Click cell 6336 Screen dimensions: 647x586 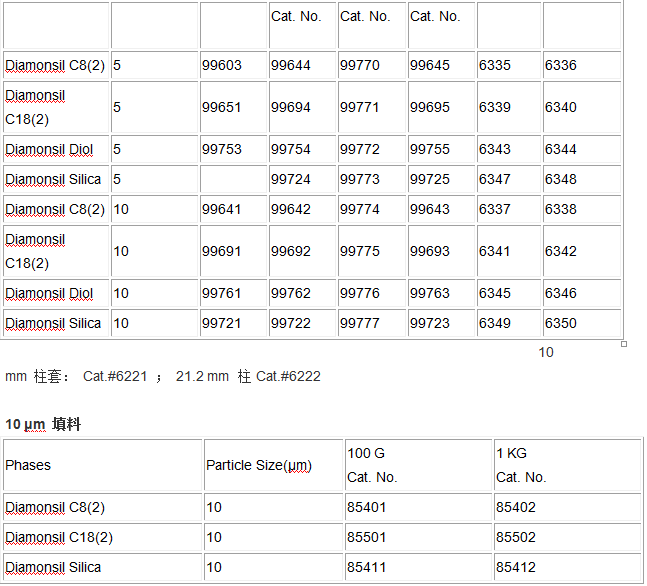pos(582,65)
